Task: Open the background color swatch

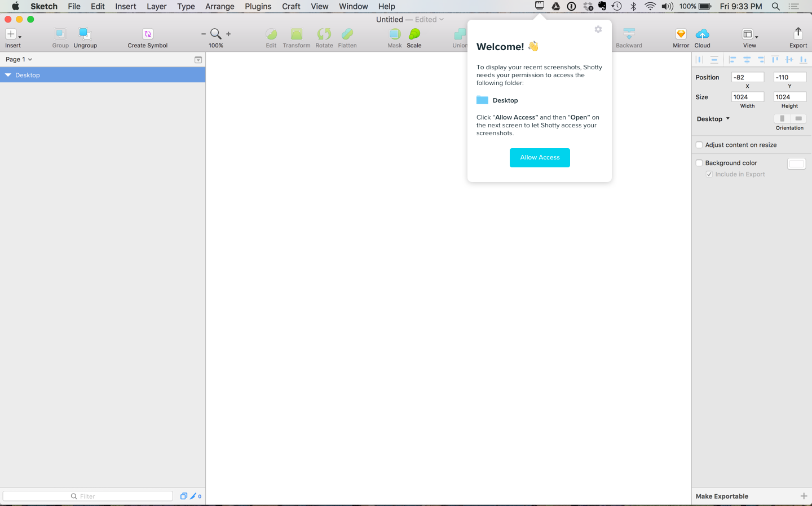Action: pyautogui.click(x=797, y=163)
